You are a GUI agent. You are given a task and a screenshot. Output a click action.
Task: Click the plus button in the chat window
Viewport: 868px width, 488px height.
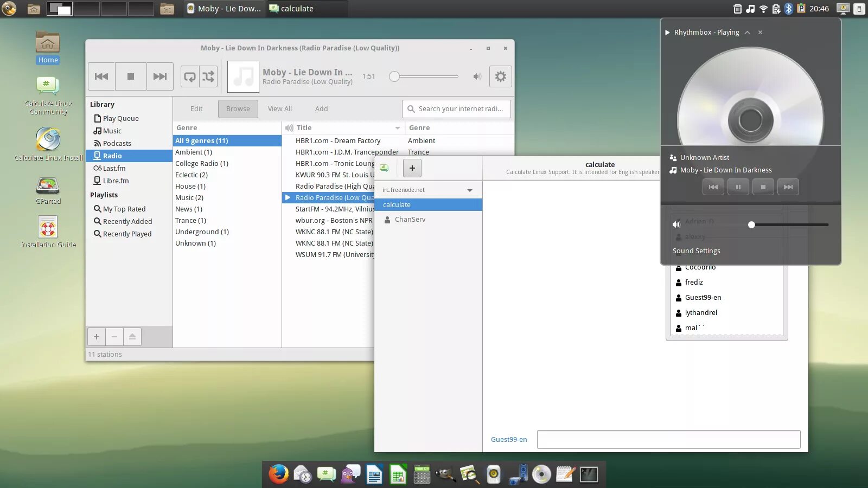pos(412,168)
